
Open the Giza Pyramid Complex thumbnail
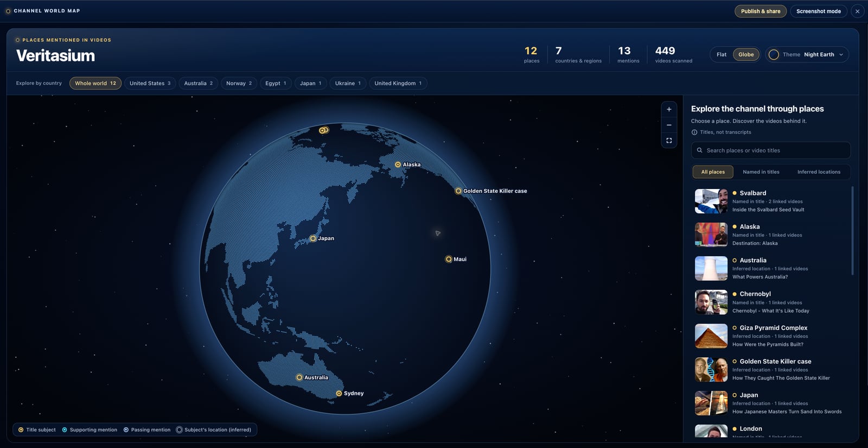[x=711, y=336]
